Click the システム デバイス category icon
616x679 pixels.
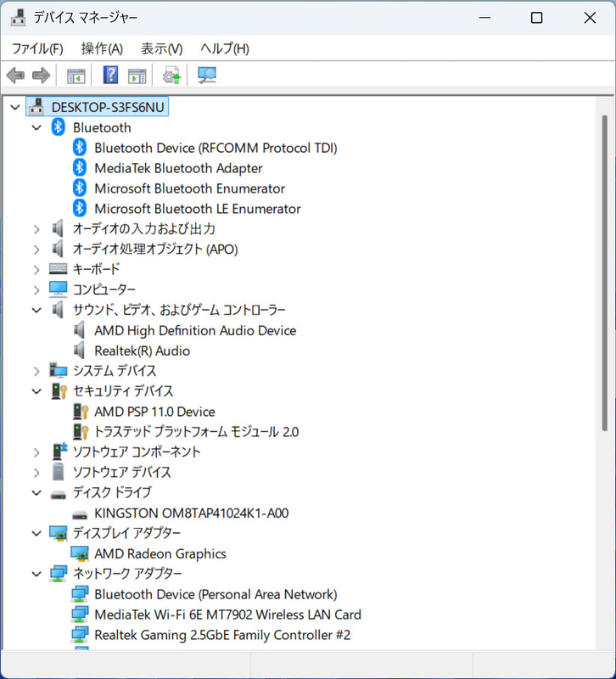click(58, 370)
